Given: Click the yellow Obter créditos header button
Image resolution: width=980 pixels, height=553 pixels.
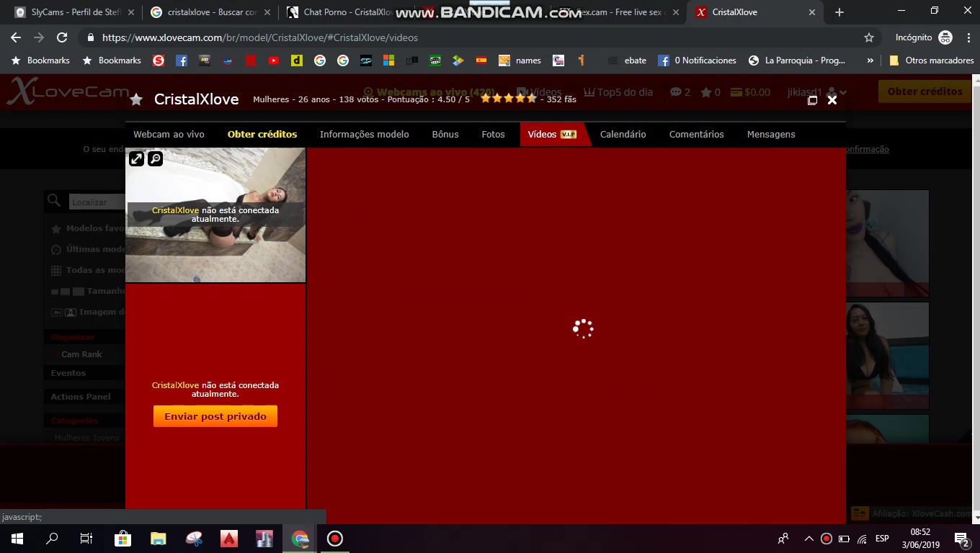Looking at the screenshot, I should [x=925, y=91].
